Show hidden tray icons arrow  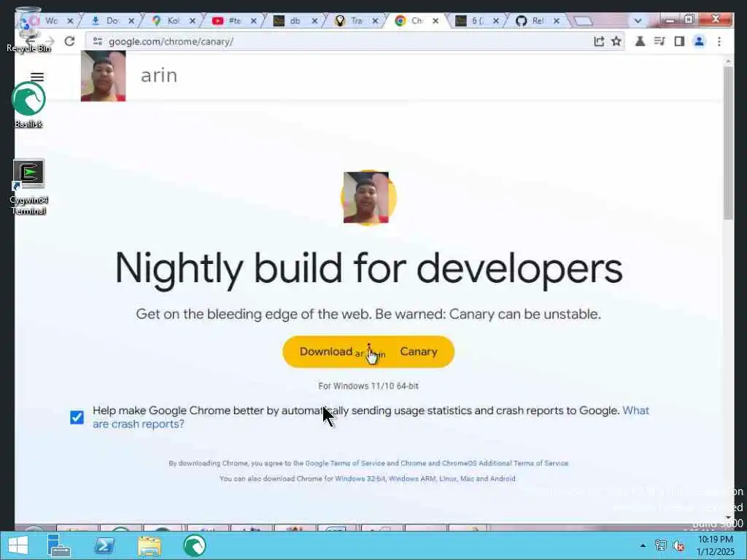(643, 545)
